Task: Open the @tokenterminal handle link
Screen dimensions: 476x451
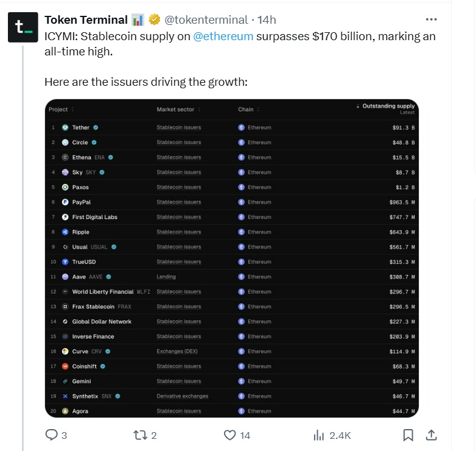Action: 206,20
